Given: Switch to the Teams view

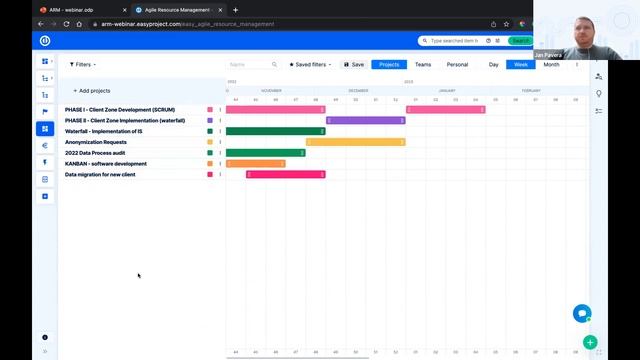Looking at the screenshot, I should tap(423, 64).
